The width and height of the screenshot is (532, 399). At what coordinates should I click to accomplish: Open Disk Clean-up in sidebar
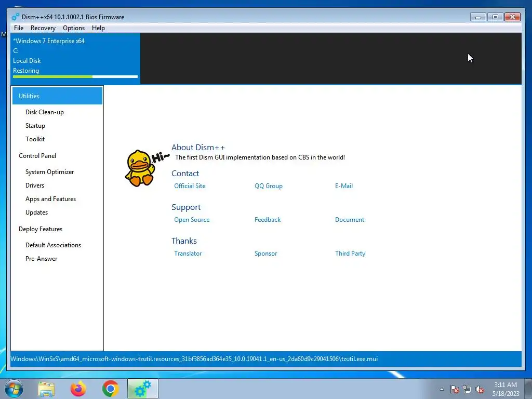pos(45,112)
